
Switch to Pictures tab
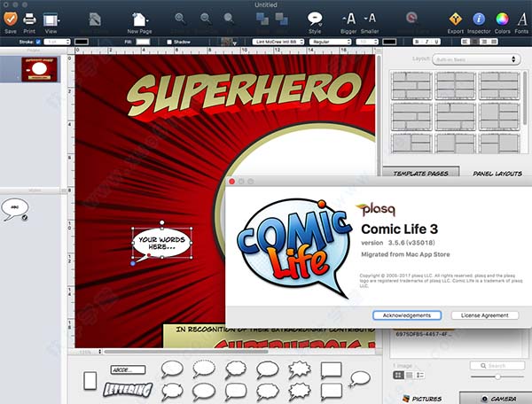pyautogui.click(x=422, y=399)
